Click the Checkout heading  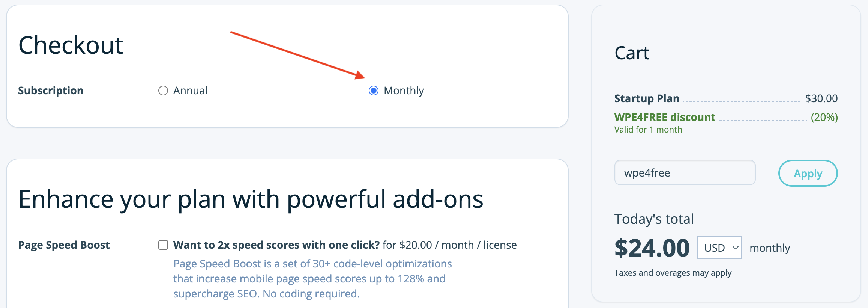tap(71, 45)
